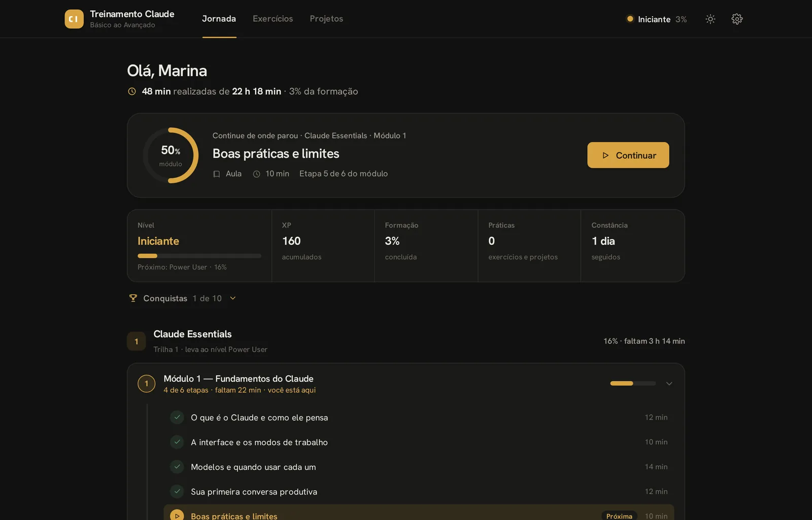Click the Módulo 1 numbered circle badge

click(x=147, y=384)
